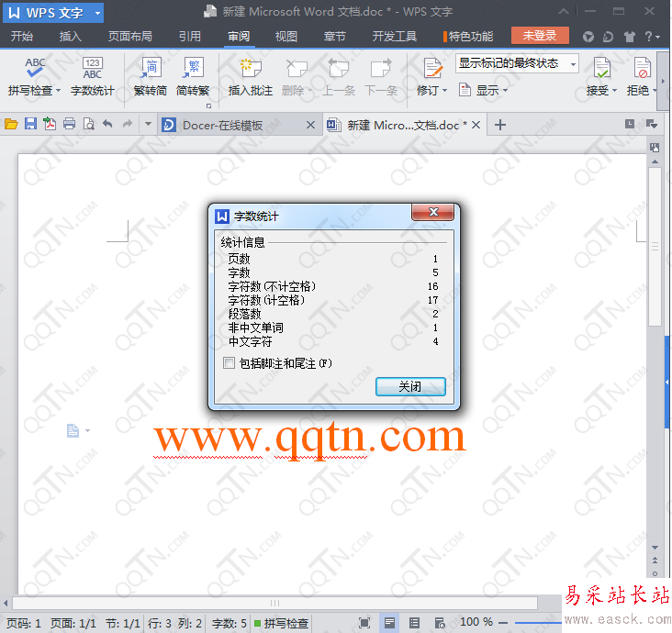
Task: Click the 字数: 5 status bar entry
Action: [x=230, y=623]
